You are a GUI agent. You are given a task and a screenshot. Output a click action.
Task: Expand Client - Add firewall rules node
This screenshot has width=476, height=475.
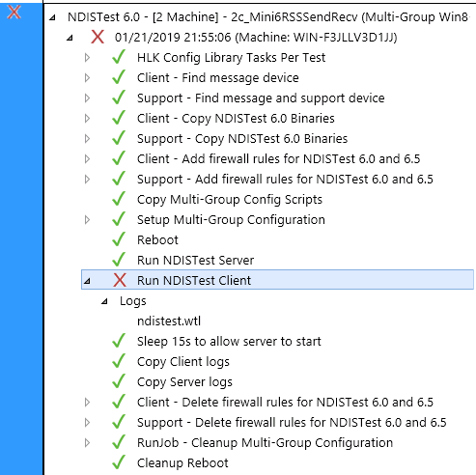(x=87, y=159)
